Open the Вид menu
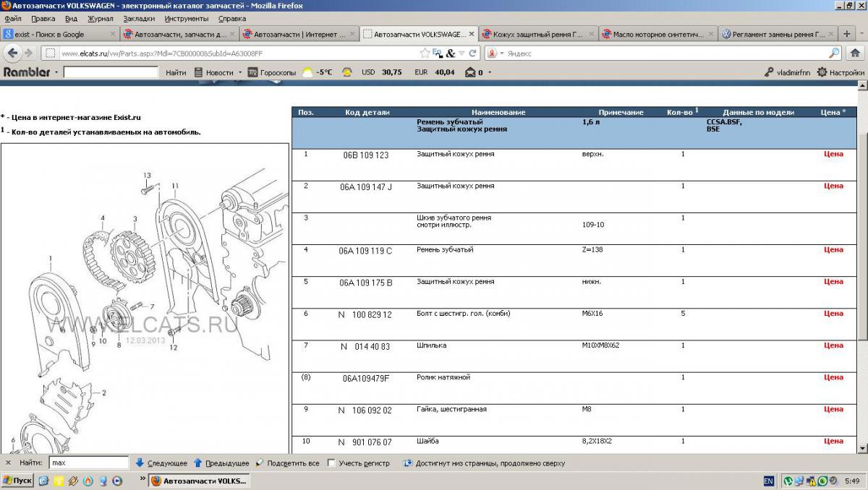This screenshot has height=490, width=868. (71, 19)
